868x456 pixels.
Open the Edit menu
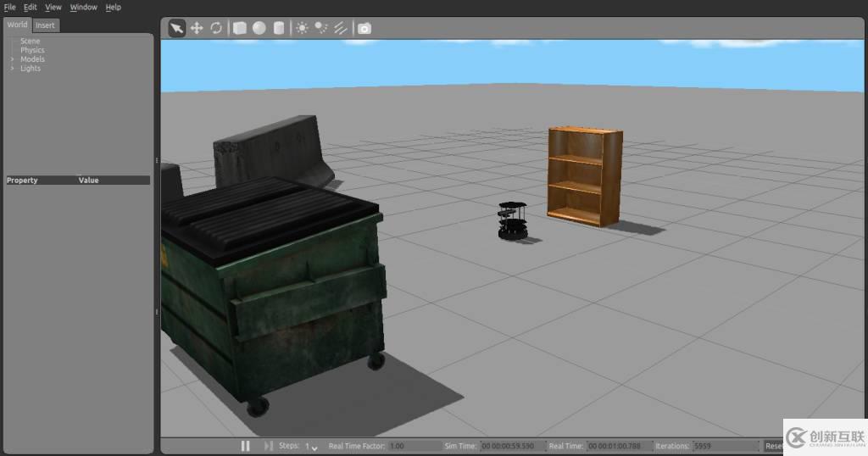pyautogui.click(x=30, y=7)
